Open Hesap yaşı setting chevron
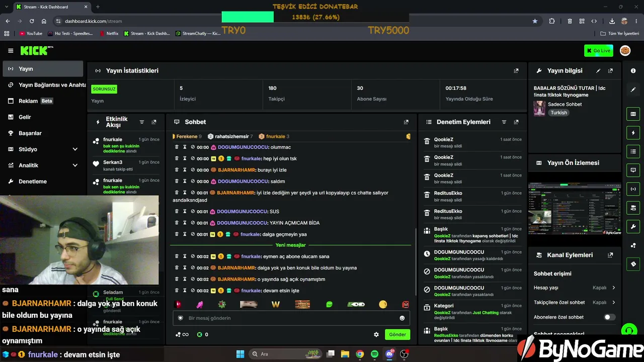The width and height of the screenshot is (644, 362). tap(614, 288)
